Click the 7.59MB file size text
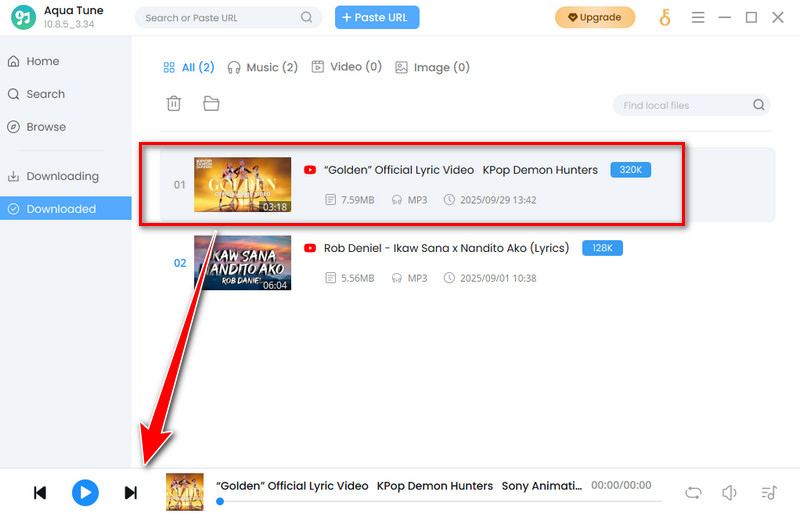The width and height of the screenshot is (800, 514). pos(358,200)
